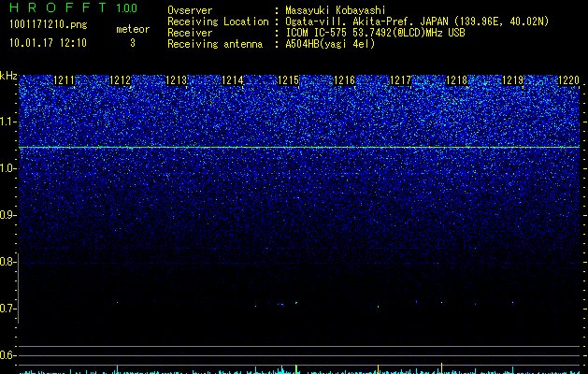This screenshot has width=588, height=374.
Task: Click the kHz axis unit label
Action: click(x=8, y=76)
